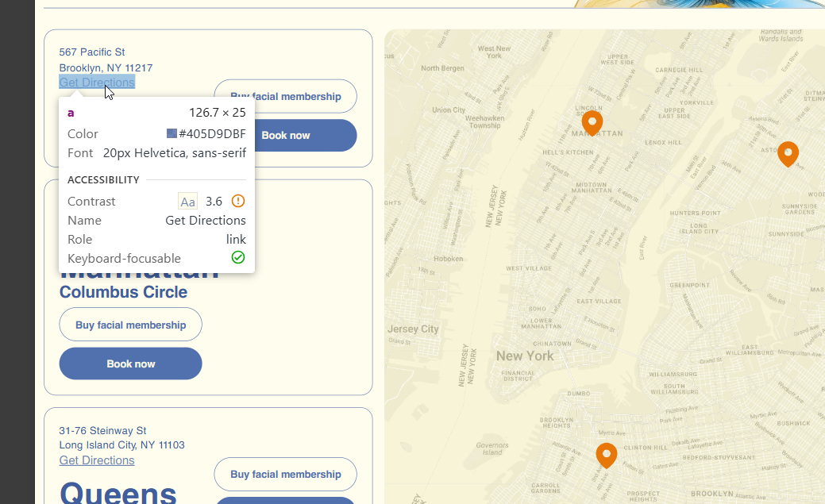Click the Name value Get Directions in tooltip
This screenshot has width=825, height=504.
point(205,221)
